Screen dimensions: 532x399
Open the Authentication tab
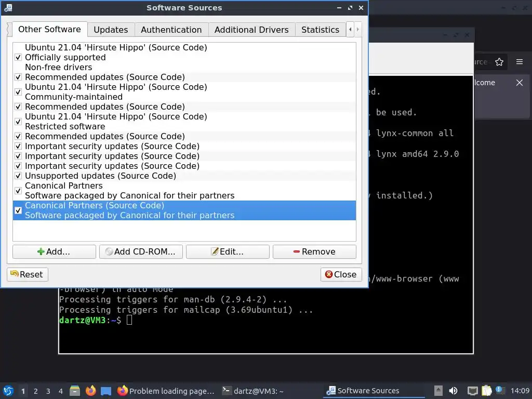coord(171,30)
